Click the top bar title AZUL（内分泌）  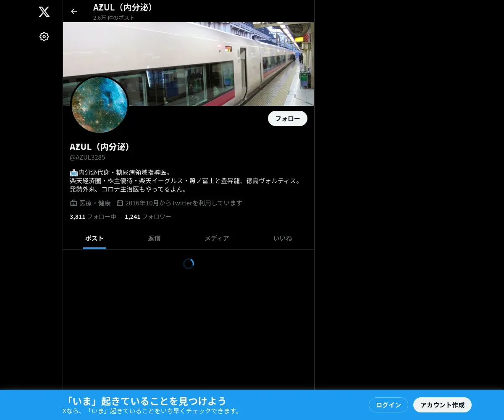pos(123,8)
